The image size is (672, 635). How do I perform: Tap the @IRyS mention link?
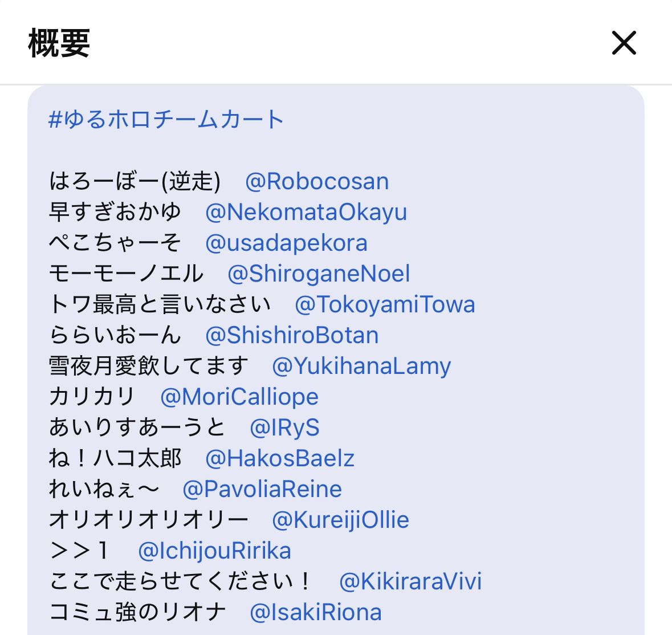pos(284,428)
